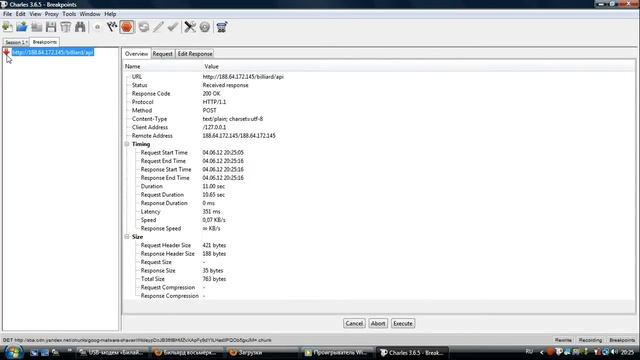Click the Value column header
This screenshot has height=360, width=640.
(418, 66)
